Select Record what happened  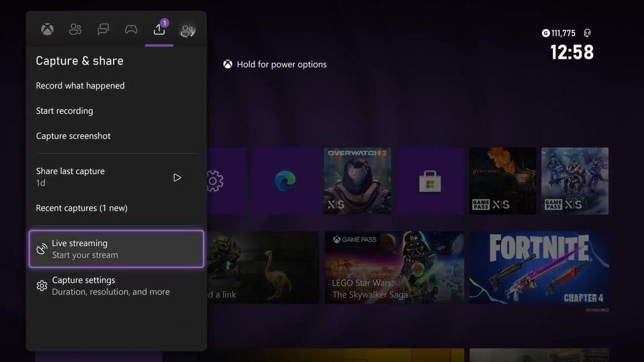(x=80, y=85)
